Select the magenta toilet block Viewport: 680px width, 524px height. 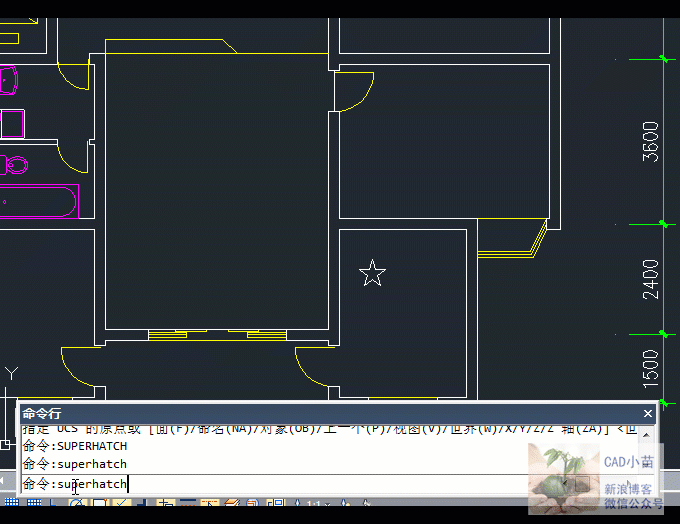coord(13,164)
